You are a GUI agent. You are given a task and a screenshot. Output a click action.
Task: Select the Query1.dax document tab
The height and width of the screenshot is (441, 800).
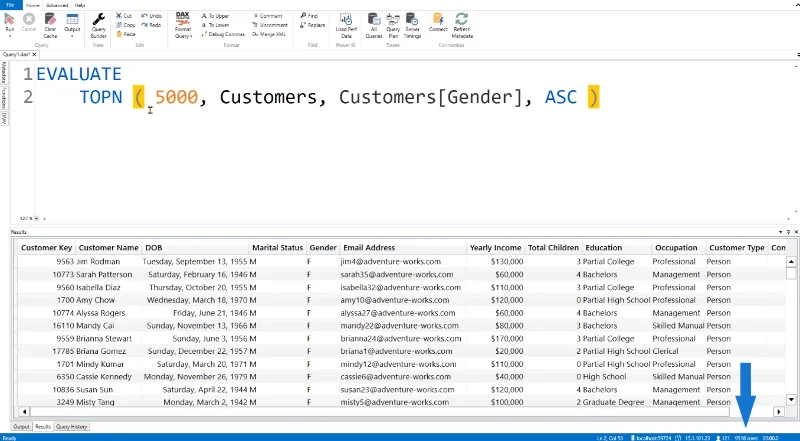[16, 54]
